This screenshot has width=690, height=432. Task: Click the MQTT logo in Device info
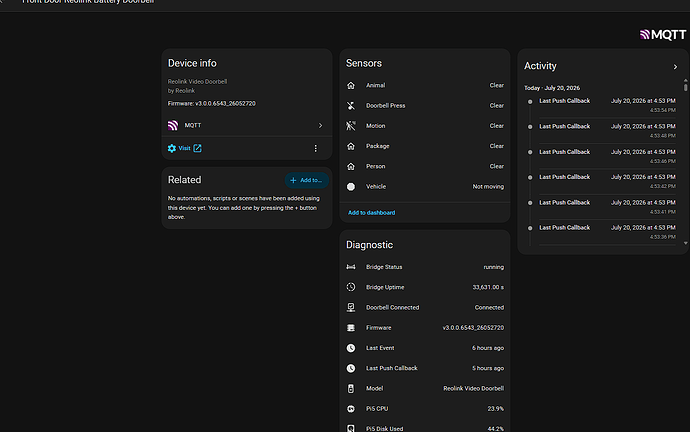pyautogui.click(x=173, y=125)
